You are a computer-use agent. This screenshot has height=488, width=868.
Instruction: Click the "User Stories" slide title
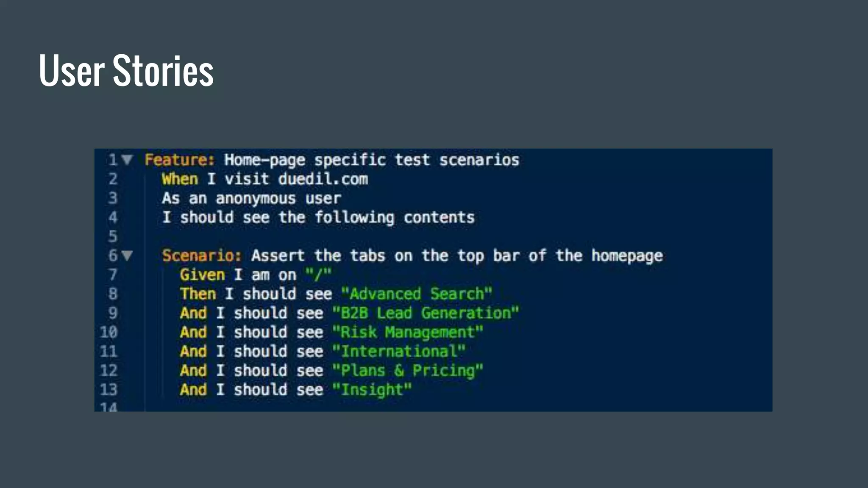(x=126, y=71)
